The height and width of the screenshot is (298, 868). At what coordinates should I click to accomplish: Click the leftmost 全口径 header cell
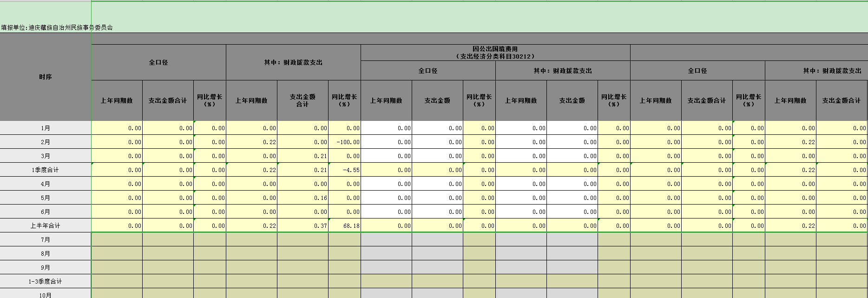coord(158,62)
